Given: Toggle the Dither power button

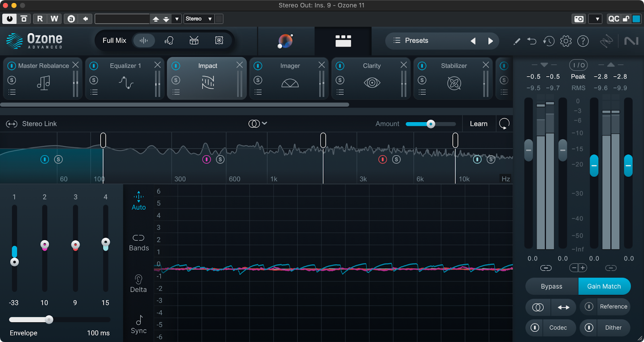Looking at the screenshot, I should pyautogui.click(x=589, y=327).
